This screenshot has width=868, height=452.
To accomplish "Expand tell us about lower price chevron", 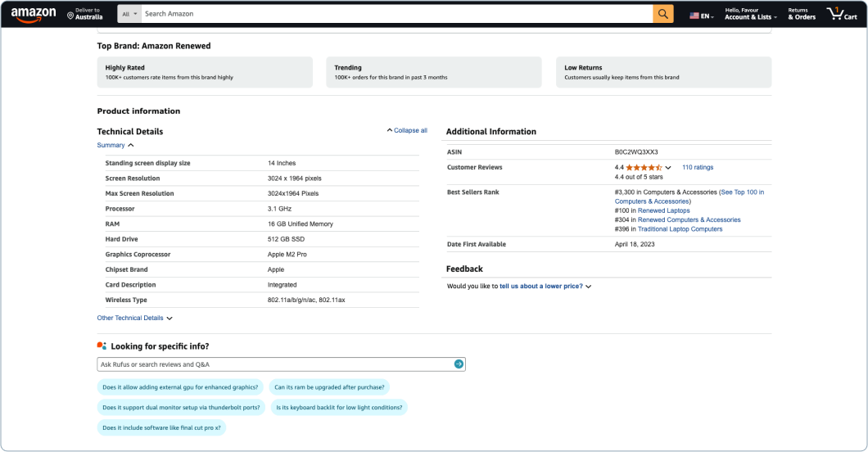I will click(x=589, y=287).
